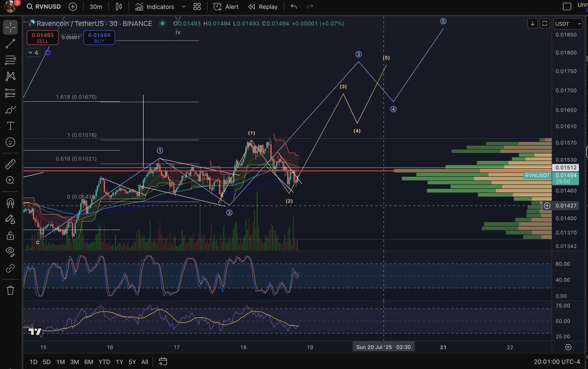Expand the collapsed indicators legend showing 4
Image resolution: width=588 pixels, height=369 pixels.
click(33, 52)
